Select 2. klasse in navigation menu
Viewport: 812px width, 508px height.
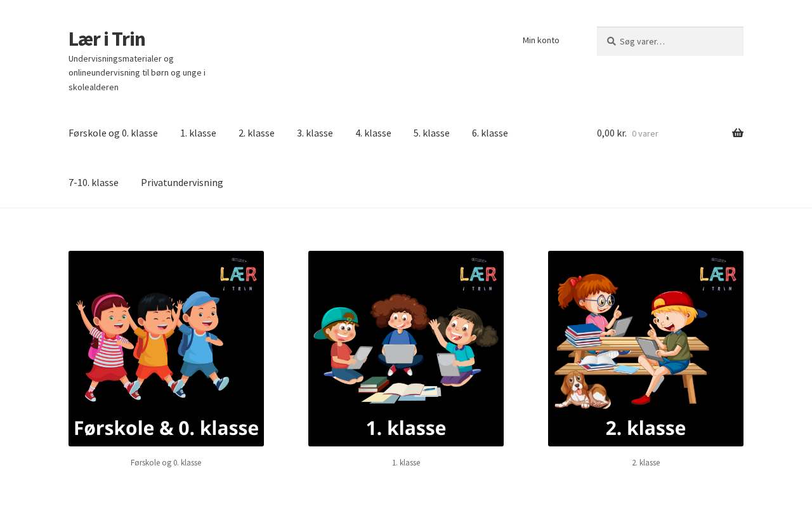[256, 133]
